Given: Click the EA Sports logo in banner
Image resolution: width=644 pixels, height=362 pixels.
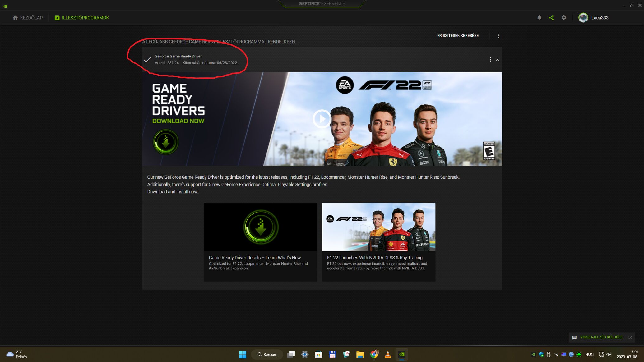Looking at the screenshot, I should (345, 85).
